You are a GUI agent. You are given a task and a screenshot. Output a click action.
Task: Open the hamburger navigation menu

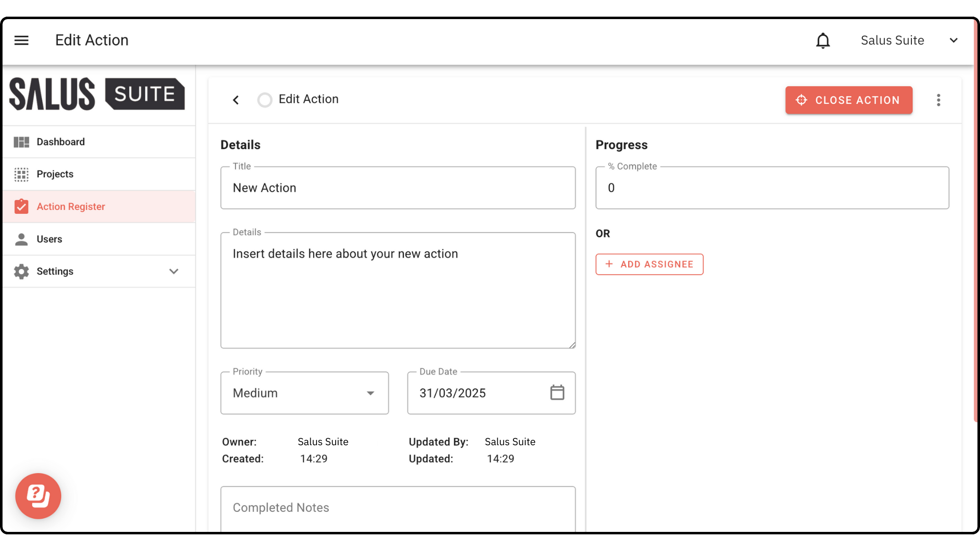(22, 40)
